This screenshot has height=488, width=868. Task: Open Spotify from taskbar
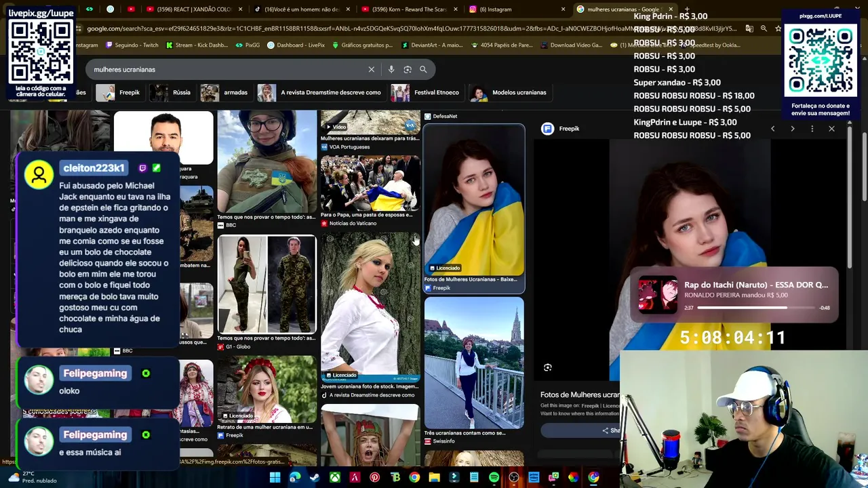(494, 477)
